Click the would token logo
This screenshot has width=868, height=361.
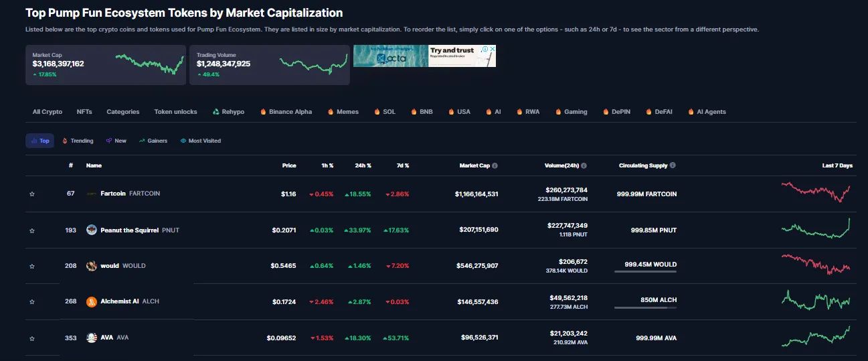click(92, 266)
